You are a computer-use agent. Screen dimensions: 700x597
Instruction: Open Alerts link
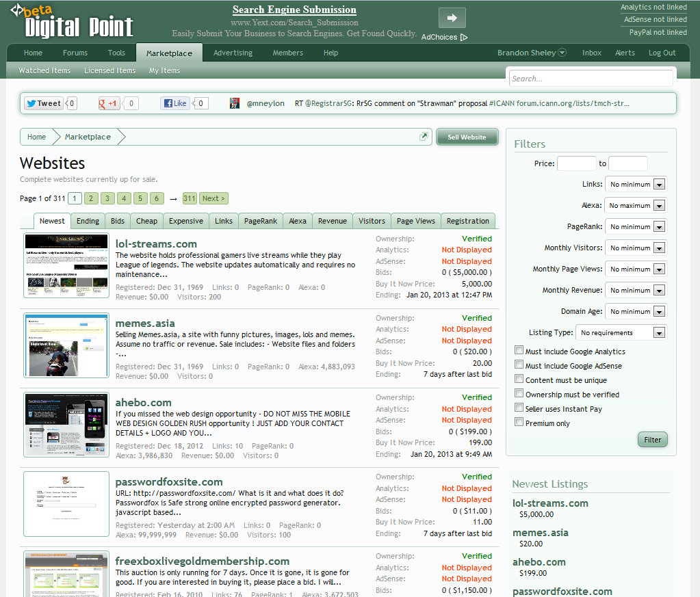[x=625, y=53]
